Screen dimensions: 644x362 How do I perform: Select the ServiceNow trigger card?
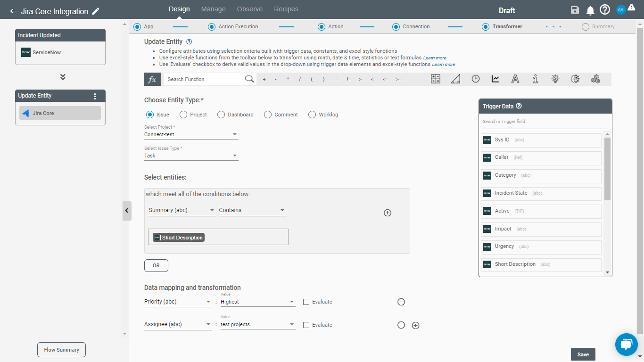coord(60,52)
